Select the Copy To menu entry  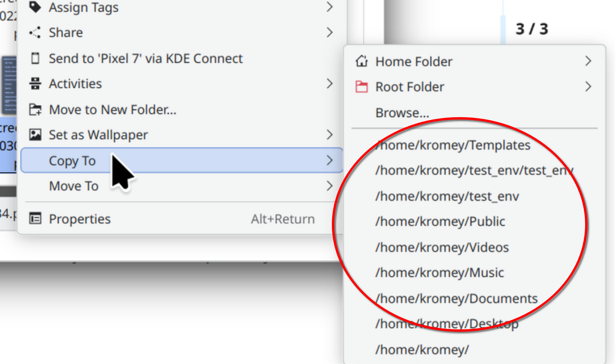(182, 160)
